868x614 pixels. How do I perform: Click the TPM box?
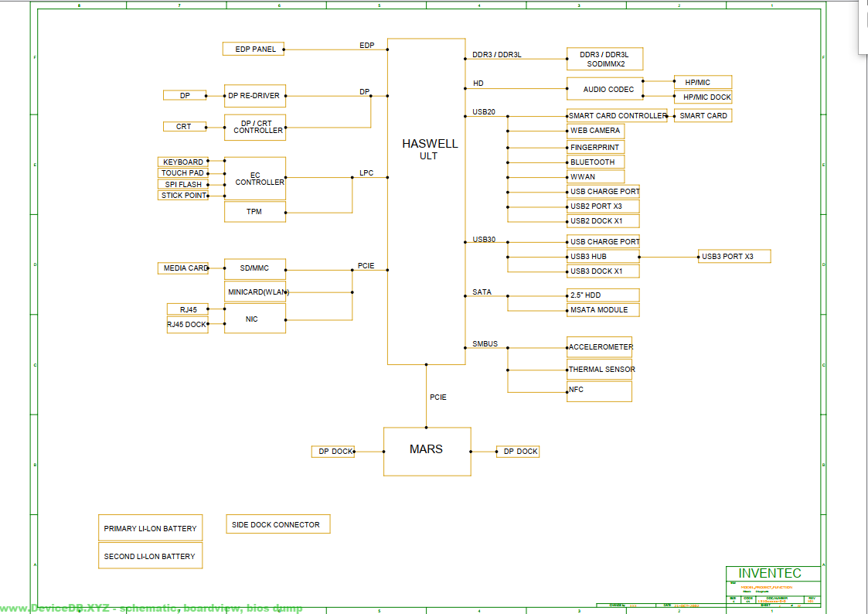pyautogui.click(x=254, y=212)
